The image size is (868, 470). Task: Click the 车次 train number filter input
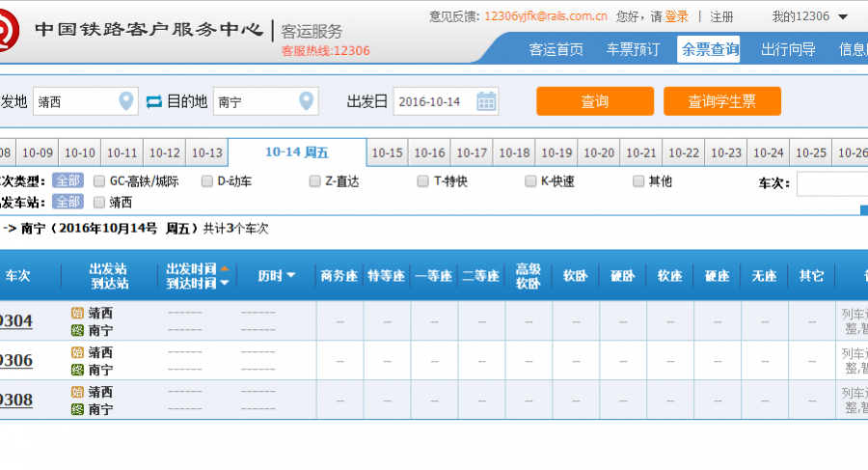tap(832, 183)
